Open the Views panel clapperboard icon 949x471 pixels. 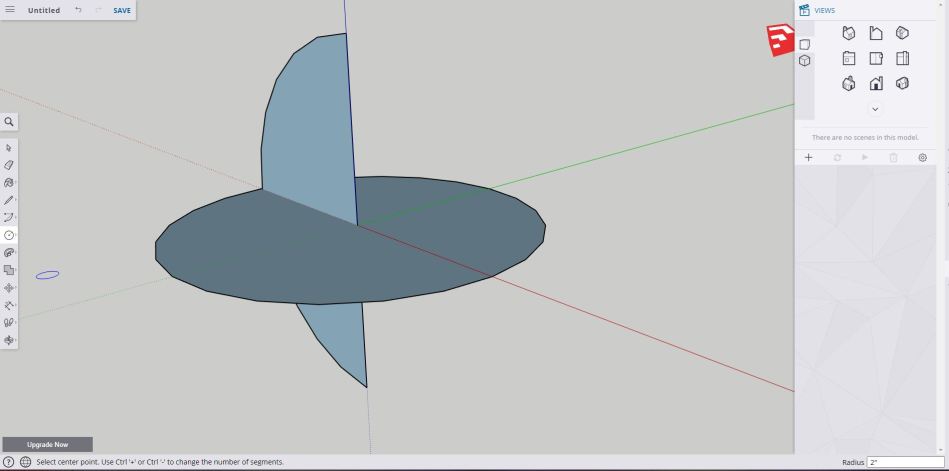pos(804,10)
